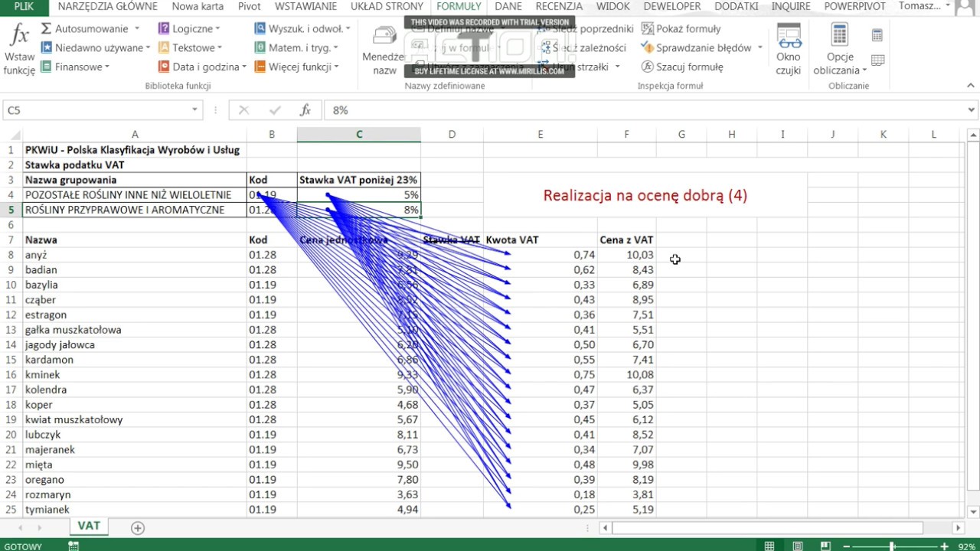The image size is (980, 551).
Task: Click the Oblicz teraz calculator icon
Action: pos(877,35)
